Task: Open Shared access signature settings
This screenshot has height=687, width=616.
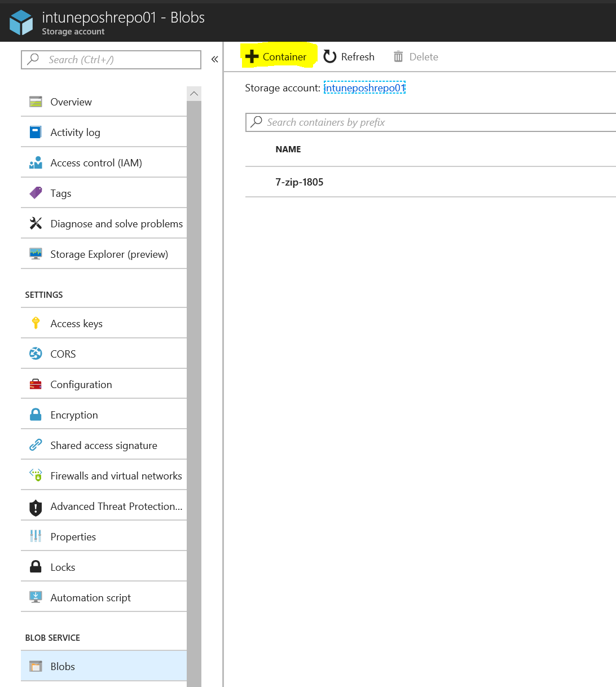Action: point(104,445)
